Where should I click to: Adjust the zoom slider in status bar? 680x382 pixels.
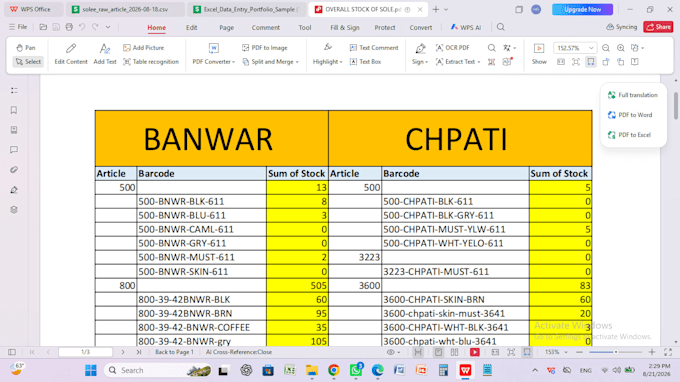[x=615, y=352]
